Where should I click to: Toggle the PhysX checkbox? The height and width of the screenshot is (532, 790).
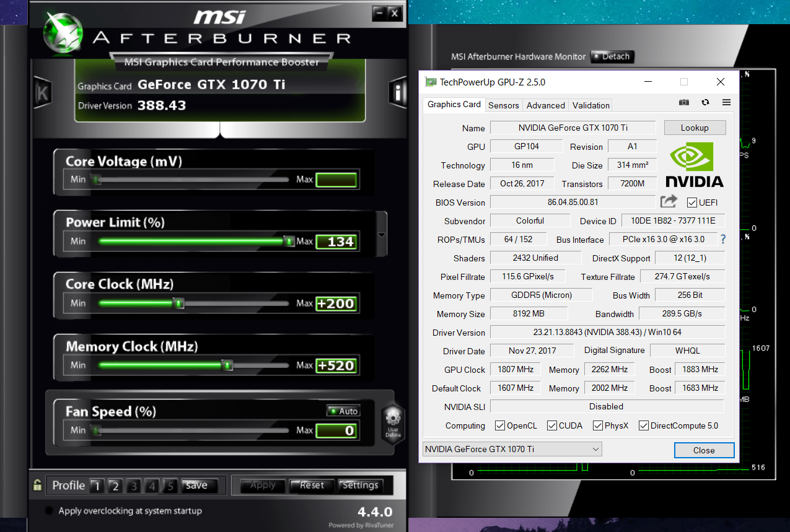pyautogui.click(x=598, y=425)
